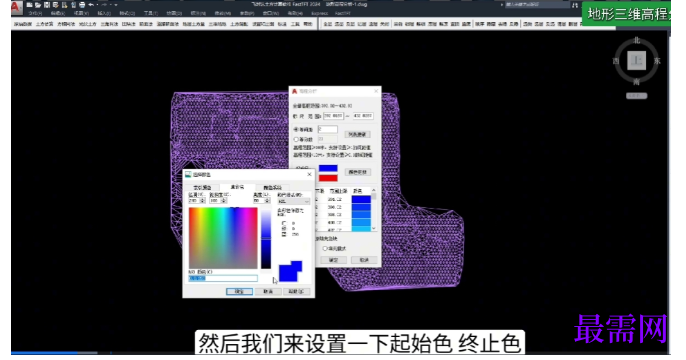
Task: Click the Undo arrow icon
Action: (x=91, y=5)
